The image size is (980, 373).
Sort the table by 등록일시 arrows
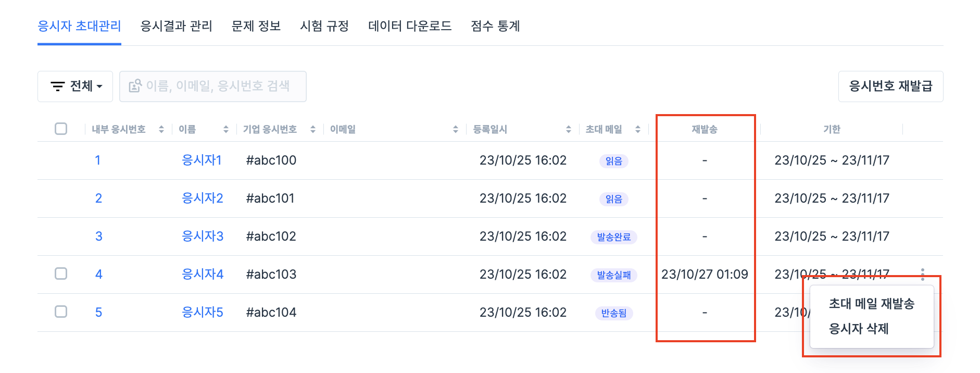click(x=569, y=129)
